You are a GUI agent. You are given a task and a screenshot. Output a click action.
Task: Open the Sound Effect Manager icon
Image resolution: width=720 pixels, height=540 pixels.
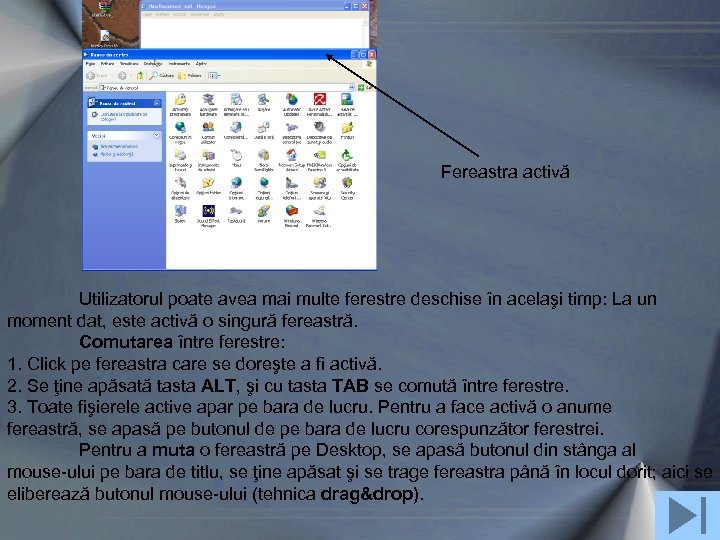(208, 211)
